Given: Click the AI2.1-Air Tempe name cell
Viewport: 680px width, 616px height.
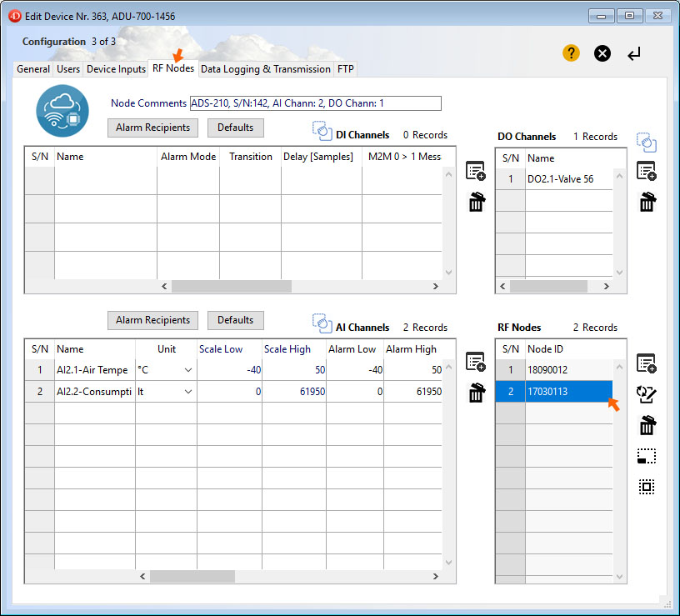Looking at the screenshot, I should (94, 370).
